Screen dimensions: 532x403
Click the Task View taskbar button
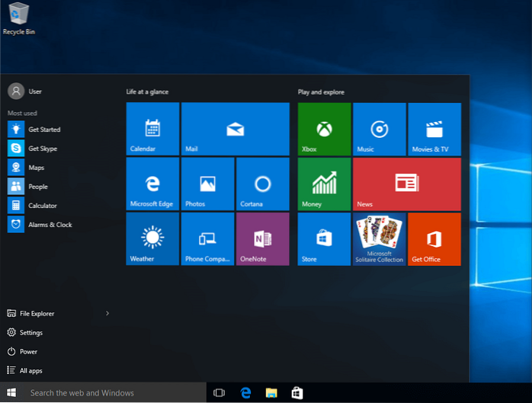(219, 393)
